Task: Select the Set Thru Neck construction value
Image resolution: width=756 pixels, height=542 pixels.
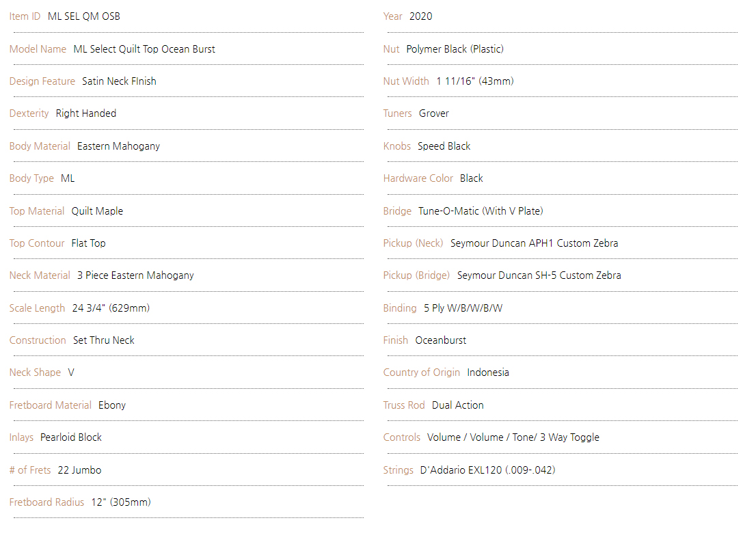Action: [104, 340]
